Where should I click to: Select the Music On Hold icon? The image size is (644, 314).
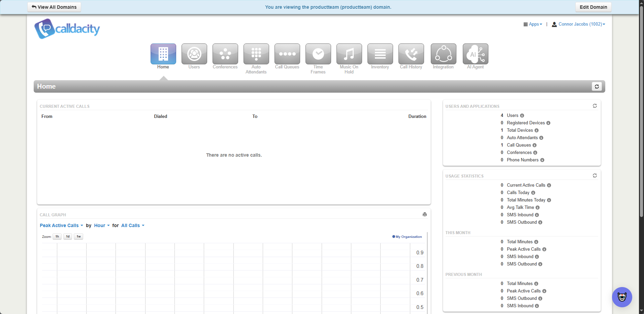(x=349, y=54)
